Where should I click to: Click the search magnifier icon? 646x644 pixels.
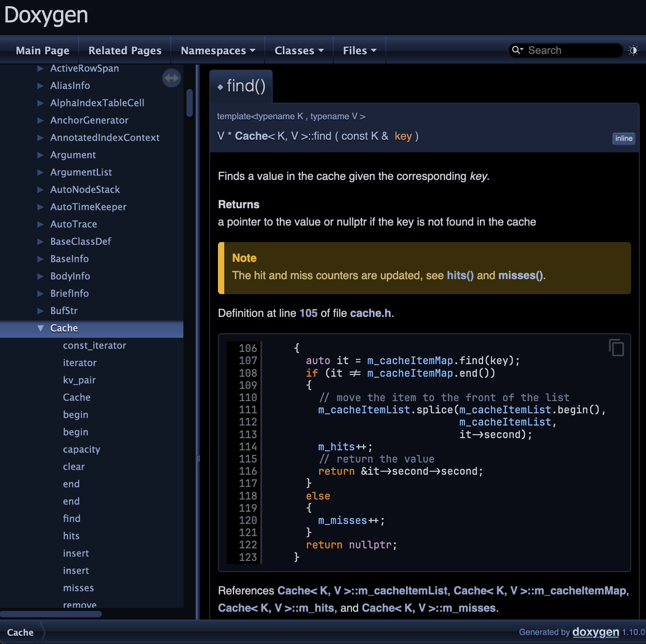(517, 50)
